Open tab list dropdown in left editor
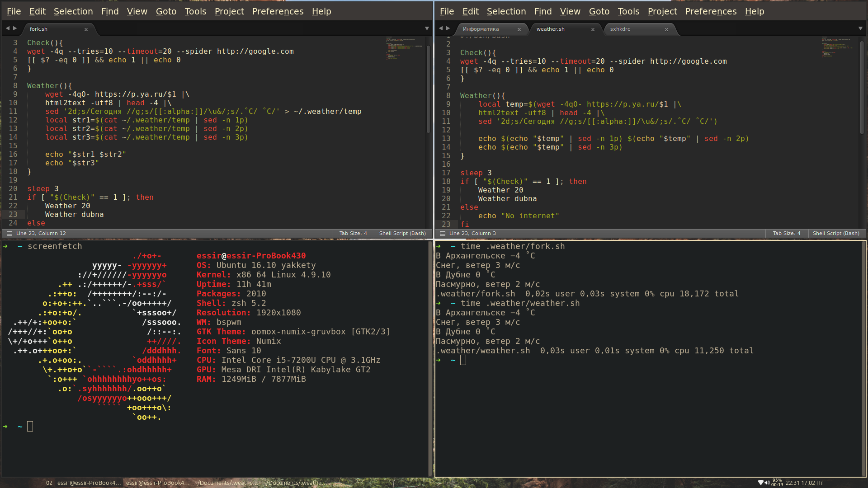The height and width of the screenshot is (488, 868). pyautogui.click(x=427, y=28)
